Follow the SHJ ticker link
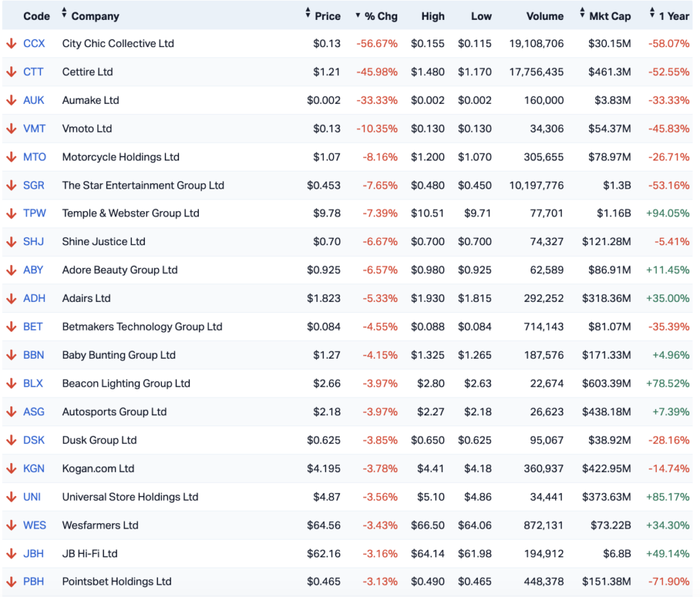 (x=33, y=242)
